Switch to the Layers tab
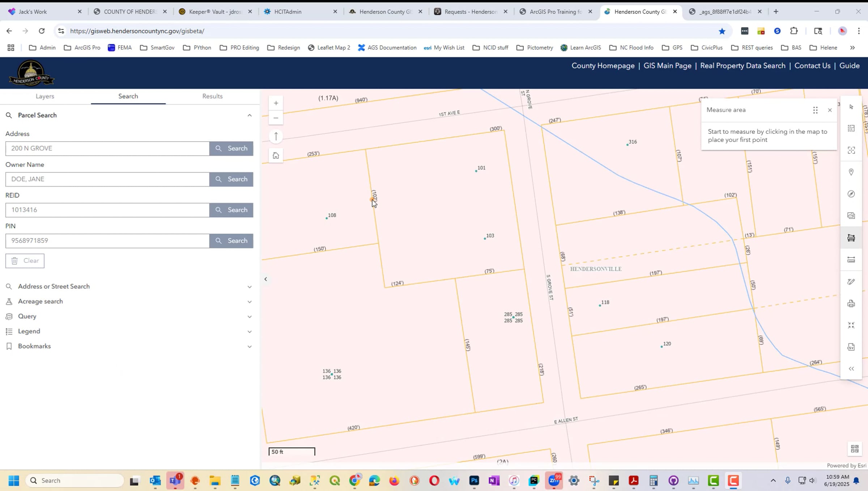Image resolution: width=868 pixels, height=491 pixels. tap(45, 96)
